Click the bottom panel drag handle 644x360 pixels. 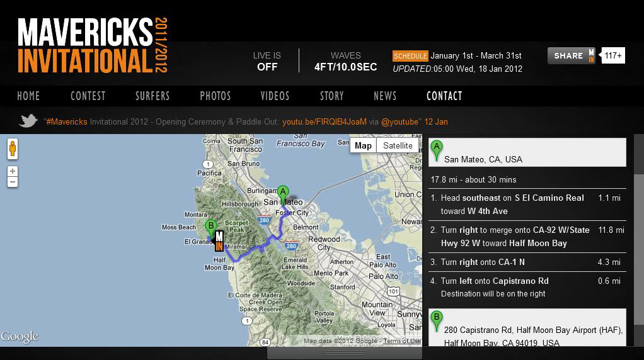tap(344, 353)
